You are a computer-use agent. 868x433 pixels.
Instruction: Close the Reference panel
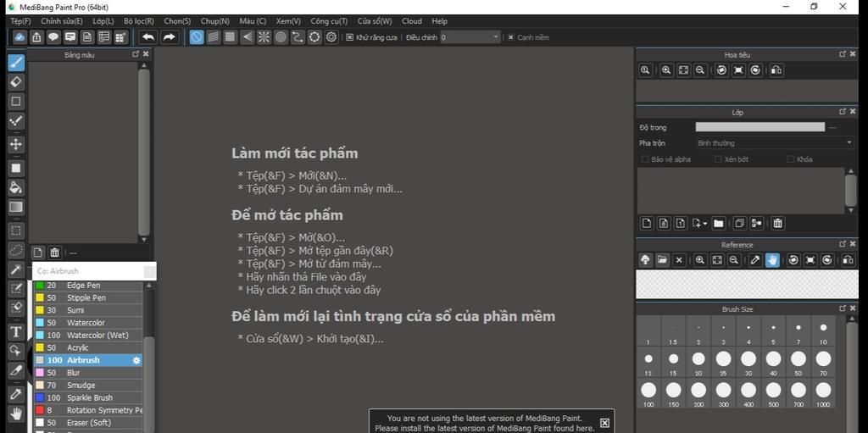(853, 244)
